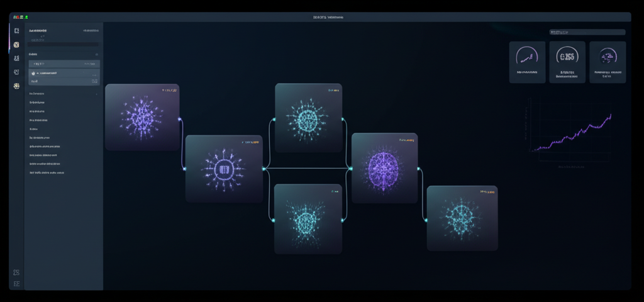The height and width of the screenshot is (302, 644).
Task: Expand the sidebar list section using its right-side arrow
Action: pyautogui.click(x=97, y=94)
